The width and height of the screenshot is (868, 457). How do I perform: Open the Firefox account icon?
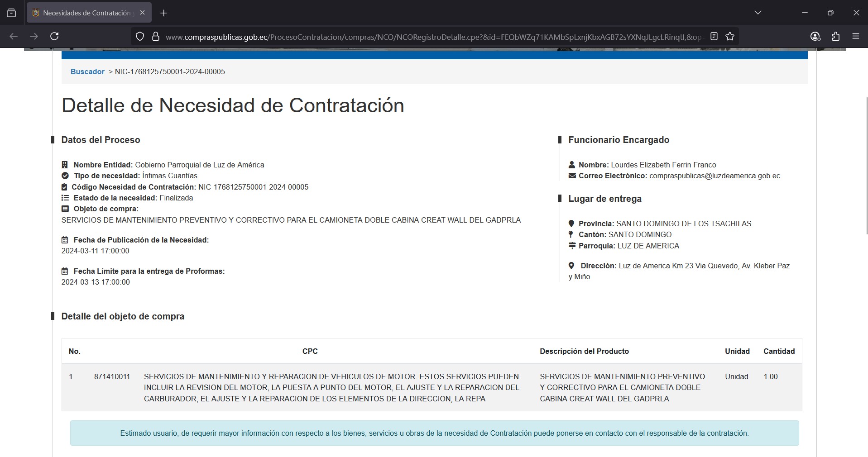[x=815, y=37]
